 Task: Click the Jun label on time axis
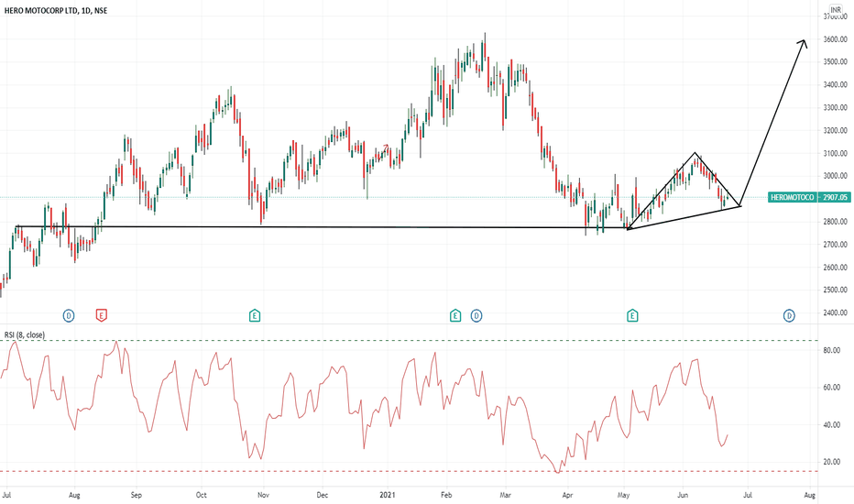click(683, 495)
